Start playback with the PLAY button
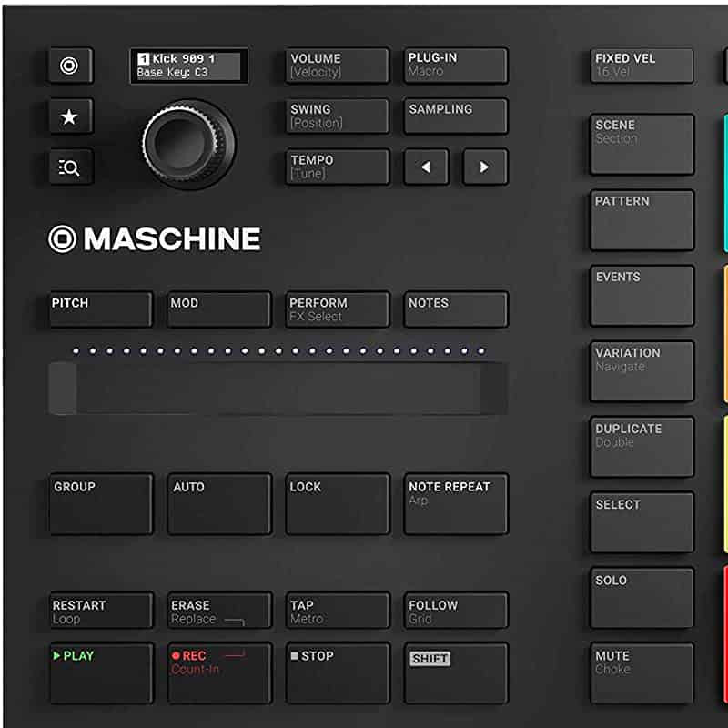The image size is (728, 728). pyautogui.click(x=101, y=672)
